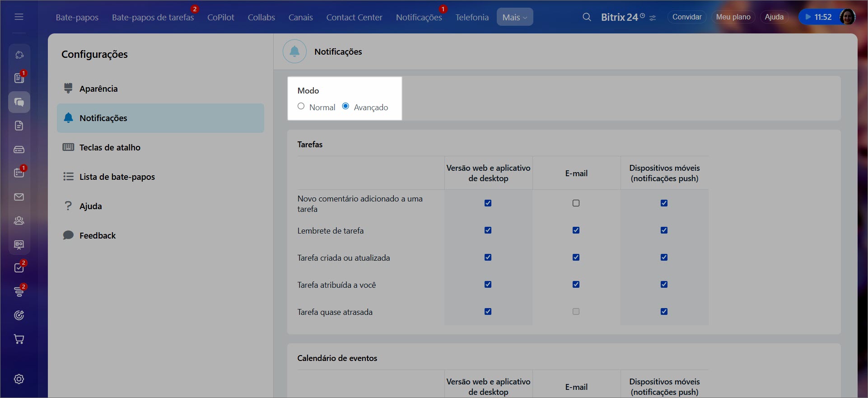Select the Normal mode radio button
The width and height of the screenshot is (868, 398).
click(x=301, y=106)
